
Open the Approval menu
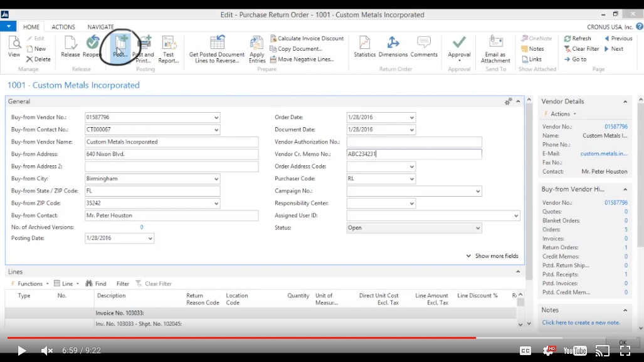pos(459,49)
